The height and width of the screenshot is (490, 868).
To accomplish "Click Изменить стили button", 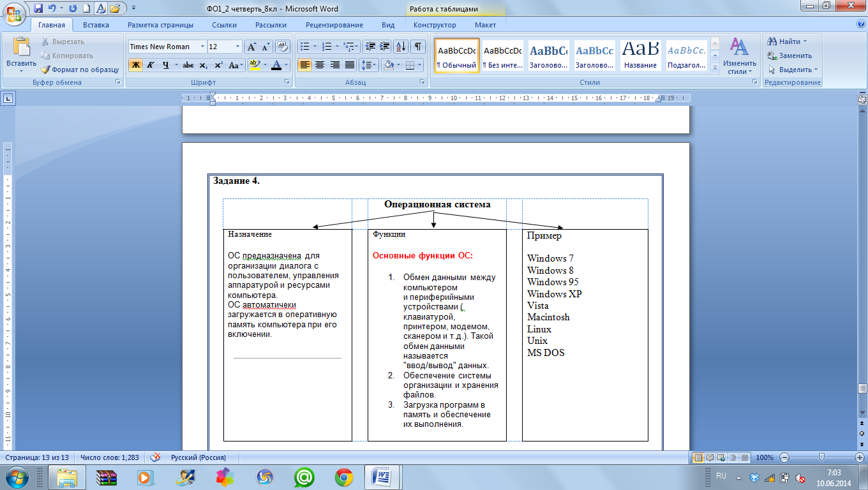I will (x=740, y=56).
